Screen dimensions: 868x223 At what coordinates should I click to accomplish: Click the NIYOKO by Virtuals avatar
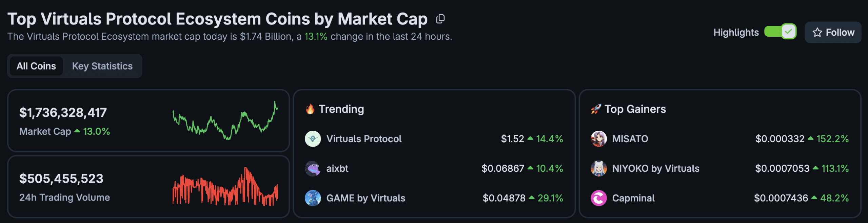click(x=599, y=168)
